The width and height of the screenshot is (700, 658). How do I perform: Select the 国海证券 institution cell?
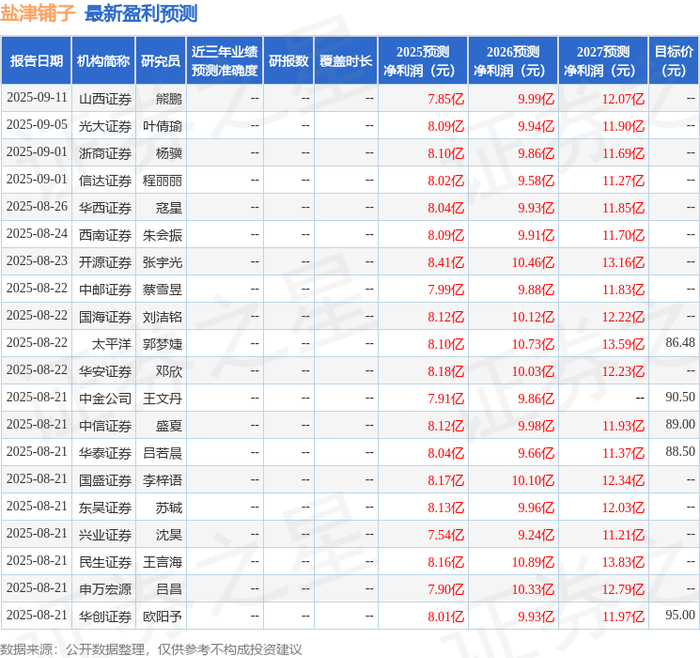pos(105,317)
